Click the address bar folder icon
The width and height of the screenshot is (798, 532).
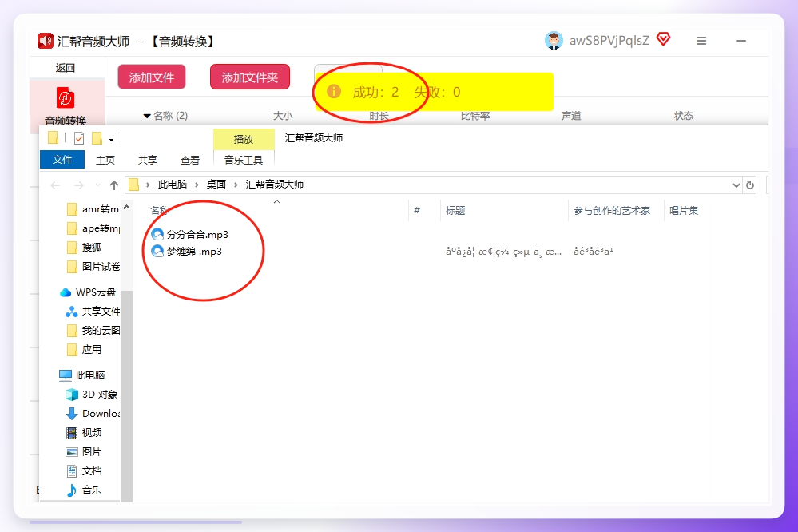pyautogui.click(x=134, y=185)
